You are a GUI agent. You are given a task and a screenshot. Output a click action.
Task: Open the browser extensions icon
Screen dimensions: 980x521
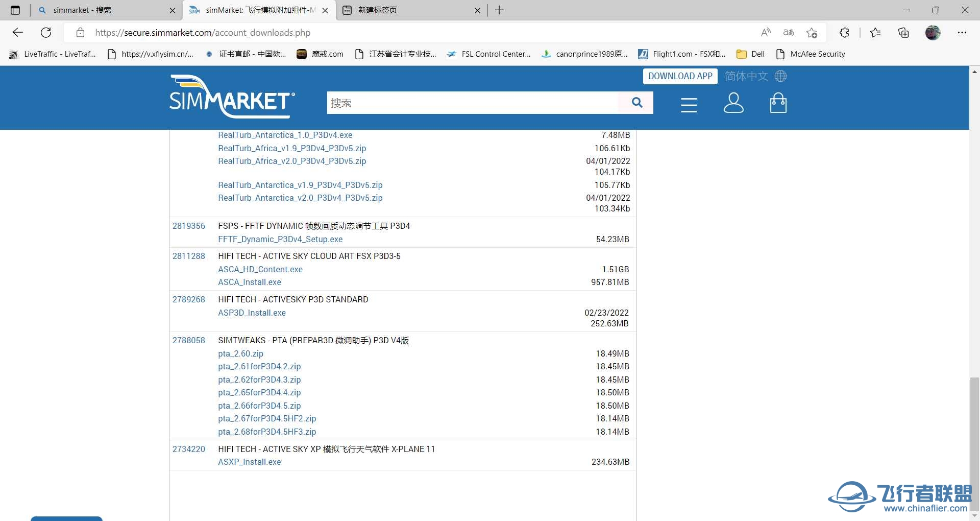pos(844,33)
